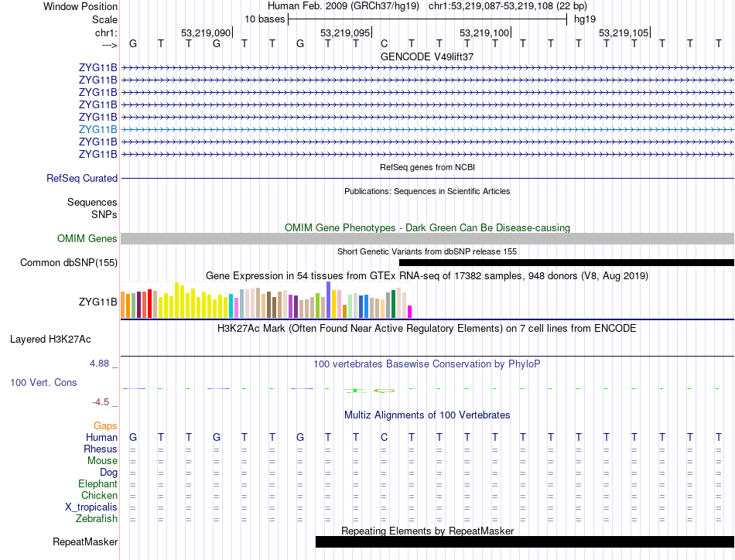Click the Chicken species row label

(99, 496)
